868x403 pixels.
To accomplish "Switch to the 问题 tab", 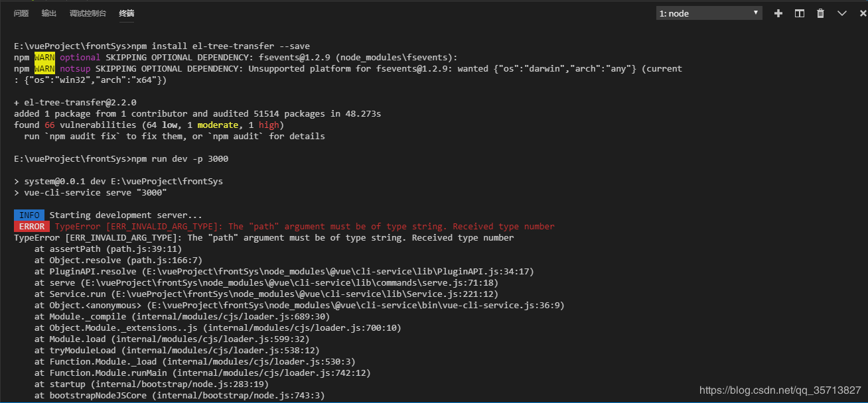I will (x=21, y=13).
